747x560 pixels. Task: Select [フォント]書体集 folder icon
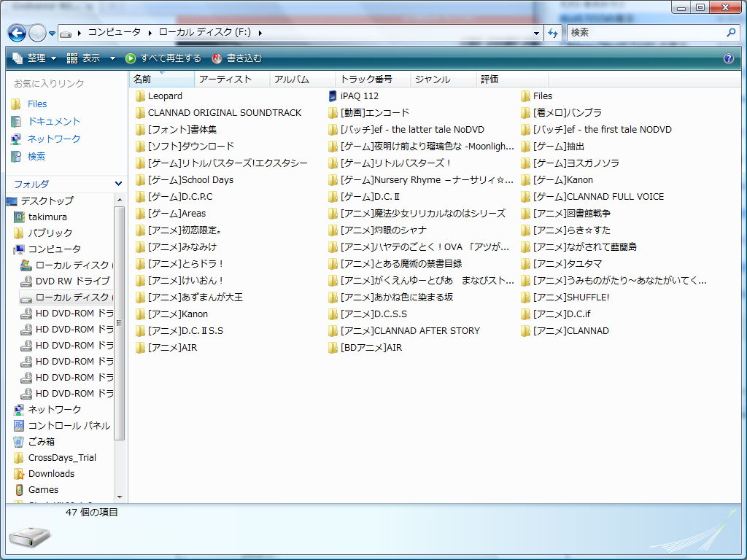point(140,130)
